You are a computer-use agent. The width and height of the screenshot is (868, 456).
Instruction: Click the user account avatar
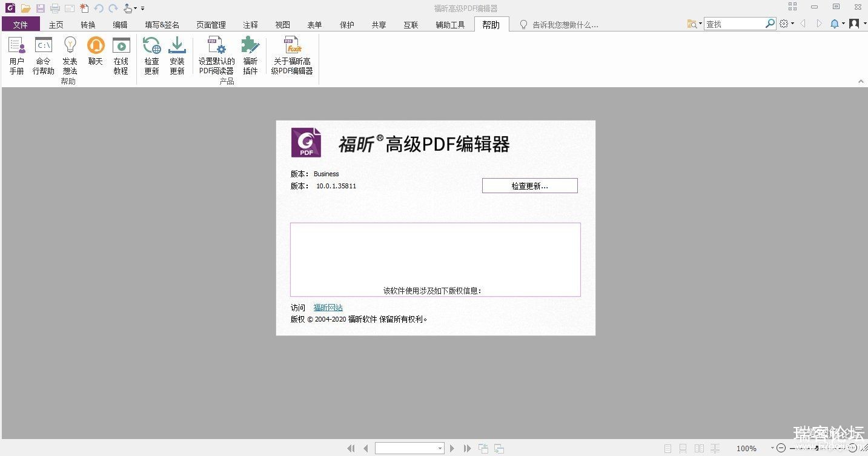[x=854, y=24]
